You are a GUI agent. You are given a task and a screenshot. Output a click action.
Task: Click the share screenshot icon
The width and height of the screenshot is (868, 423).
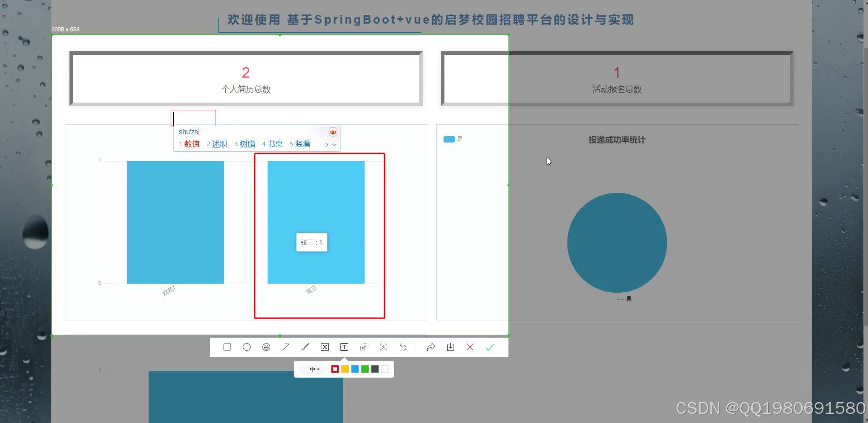(x=430, y=347)
